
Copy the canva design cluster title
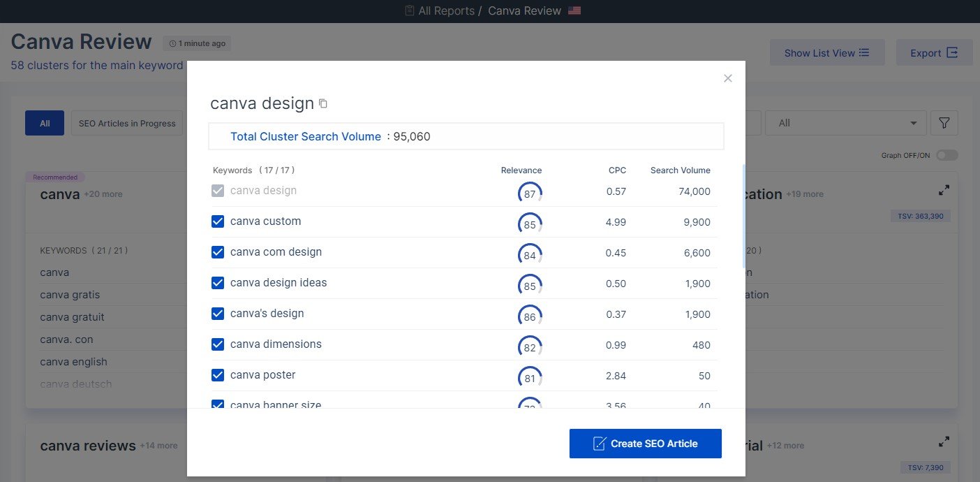323,104
